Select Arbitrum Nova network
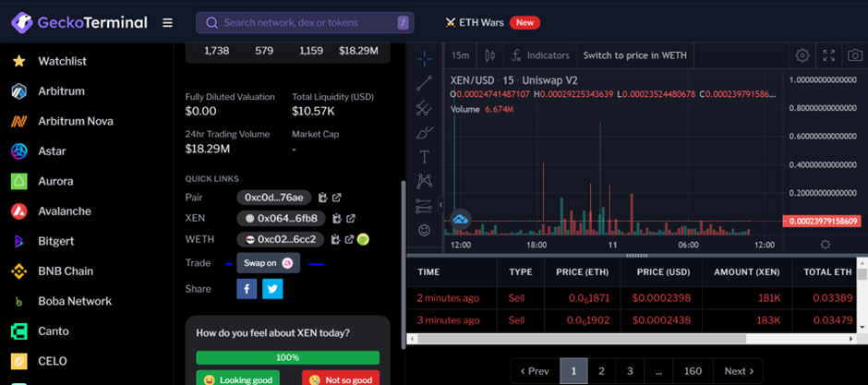 pyautogui.click(x=76, y=121)
